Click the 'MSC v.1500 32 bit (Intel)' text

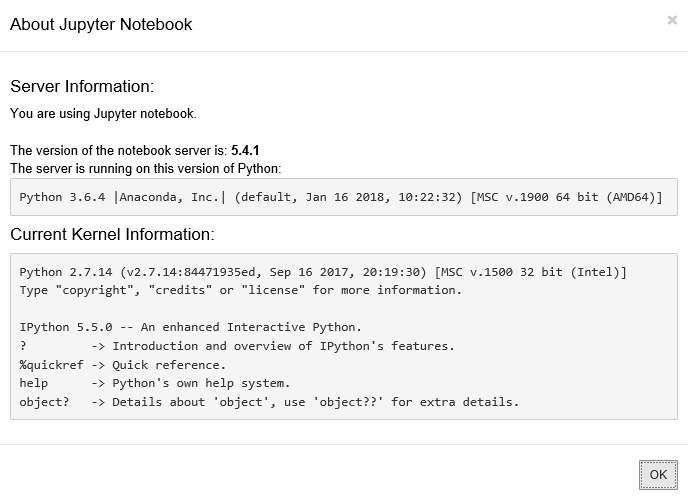coord(530,272)
